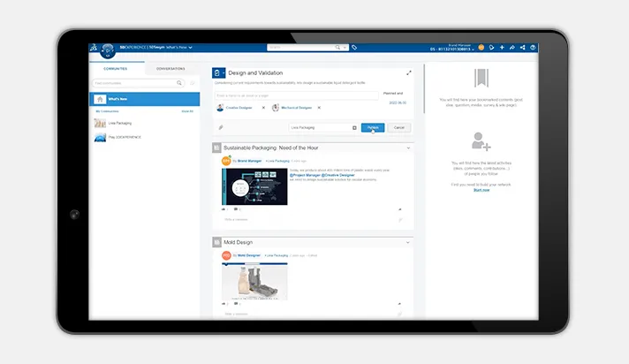The height and width of the screenshot is (364, 629).
Task: Click the Start now link
Action: (481, 190)
